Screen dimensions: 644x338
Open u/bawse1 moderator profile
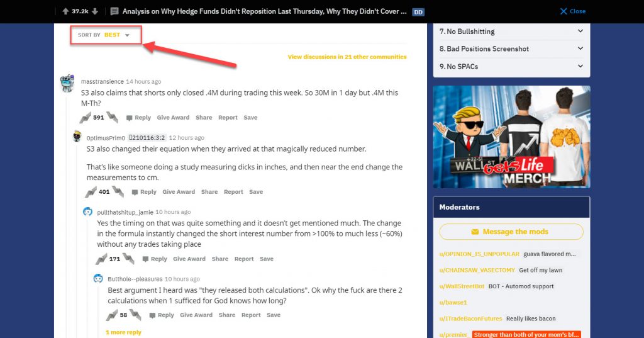click(453, 303)
